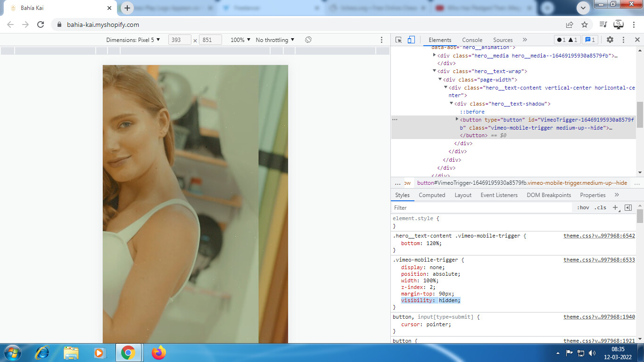Viewport: 644px width, 362px height.
Task: Open Firefox from the taskbar
Action: coord(159,353)
